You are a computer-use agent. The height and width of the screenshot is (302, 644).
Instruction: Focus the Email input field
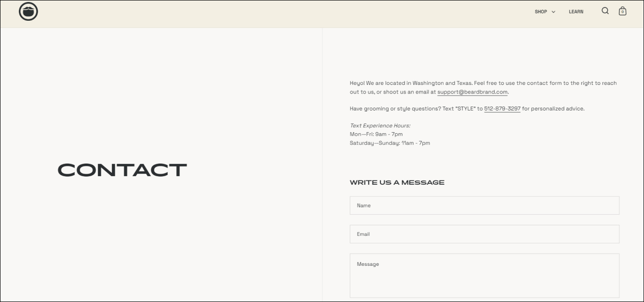pyautogui.click(x=484, y=234)
